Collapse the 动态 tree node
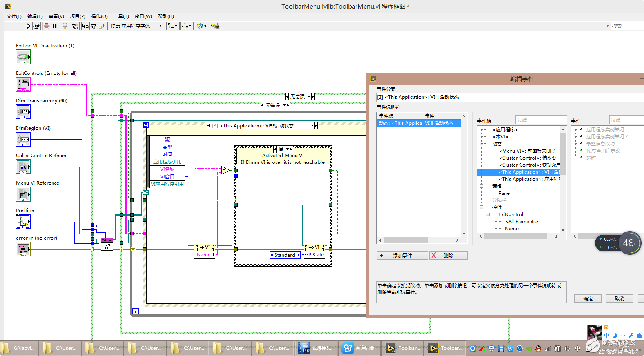The image size is (644, 356). point(481,144)
